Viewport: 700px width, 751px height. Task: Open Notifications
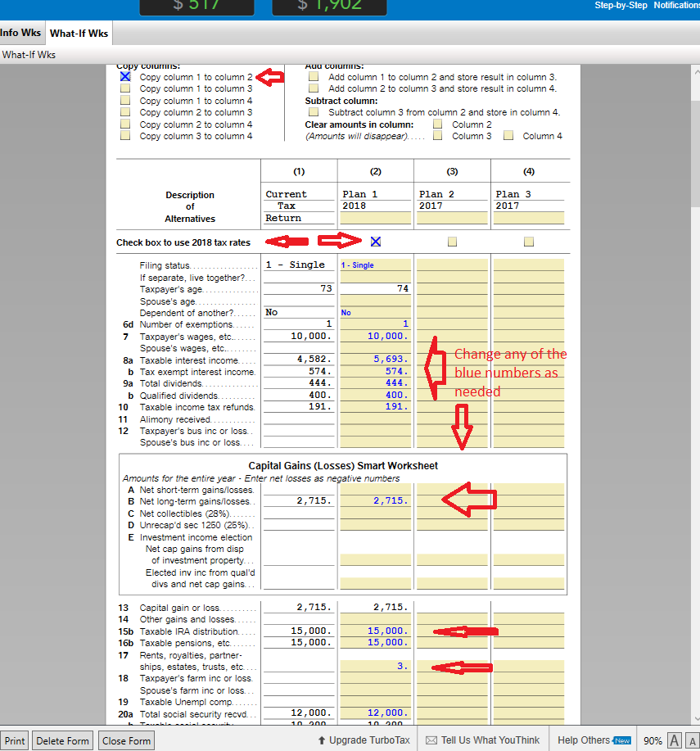coord(676,5)
